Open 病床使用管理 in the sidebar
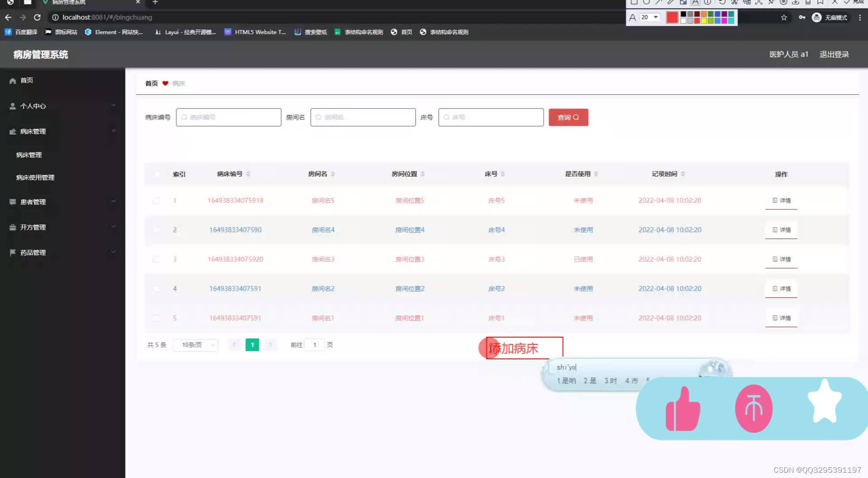The height and width of the screenshot is (478, 868). [35, 177]
